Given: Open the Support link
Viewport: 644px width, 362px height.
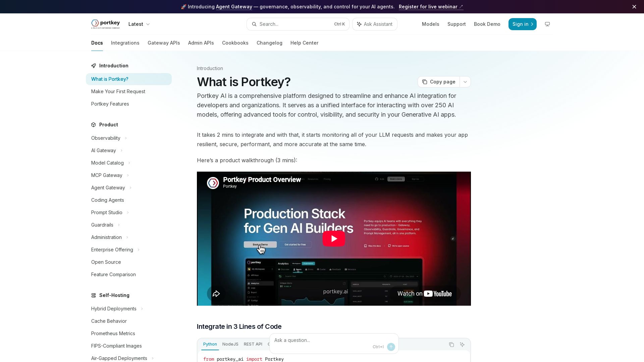Looking at the screenshot, I should [457, 24].
